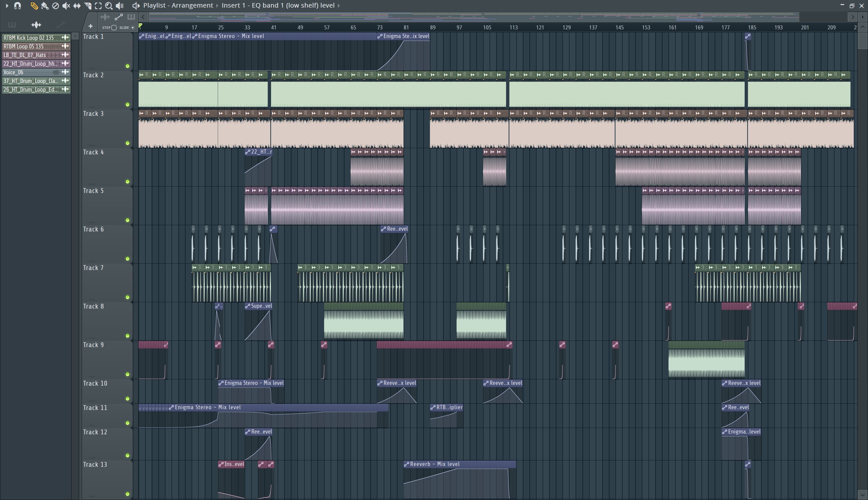868x500 pixels.
Task: Select LB_TE_DL_07_Hats in picker
Action: tap(36, 55)
